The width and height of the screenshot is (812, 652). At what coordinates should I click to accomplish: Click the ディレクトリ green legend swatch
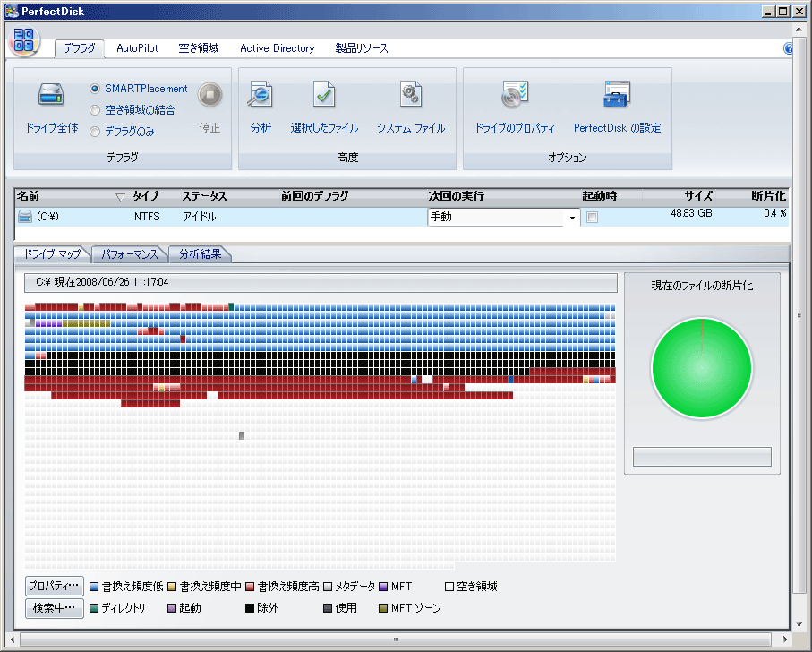tap(94, 608)
